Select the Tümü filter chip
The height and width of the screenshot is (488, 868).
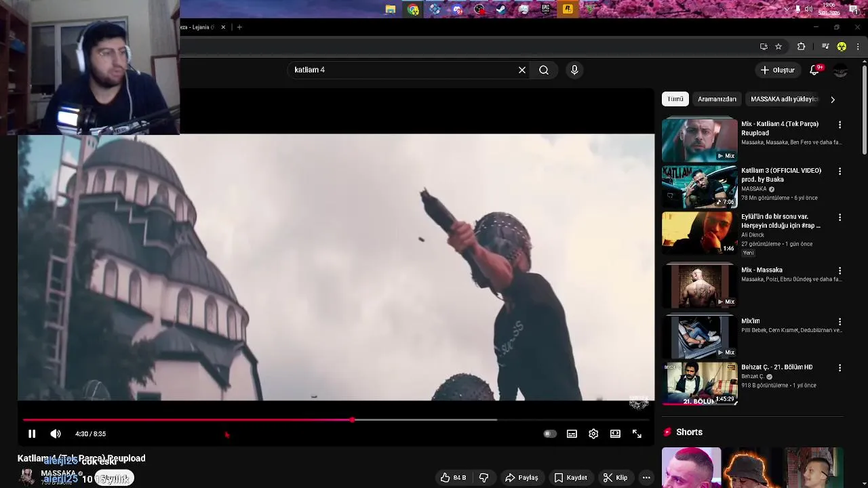pos(675,99)
